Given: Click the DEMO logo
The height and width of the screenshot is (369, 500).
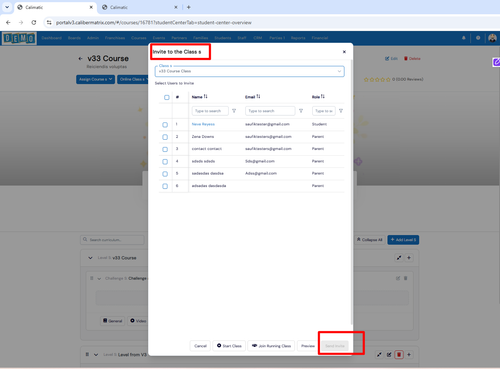Looking at the screenshot, I should (19, 38).
